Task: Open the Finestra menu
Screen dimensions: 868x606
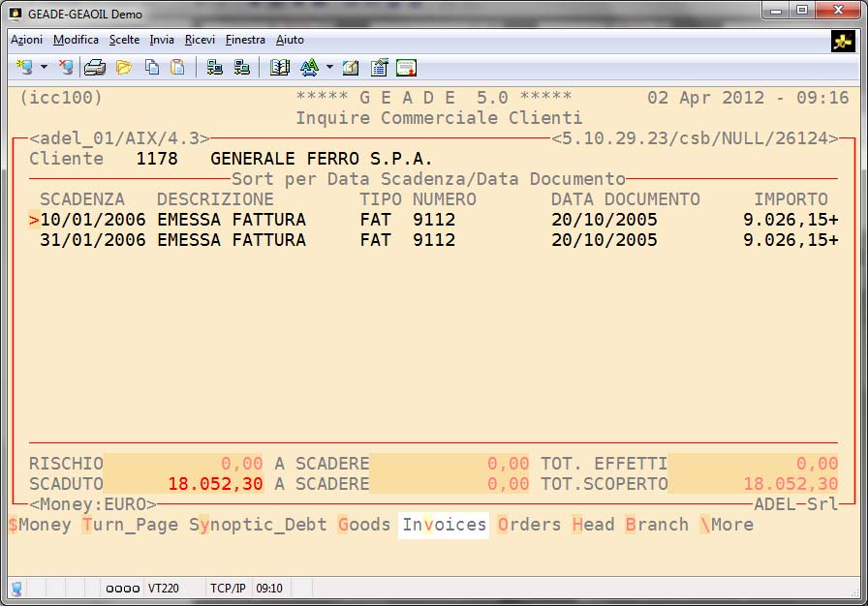Action: click(245, 40)
